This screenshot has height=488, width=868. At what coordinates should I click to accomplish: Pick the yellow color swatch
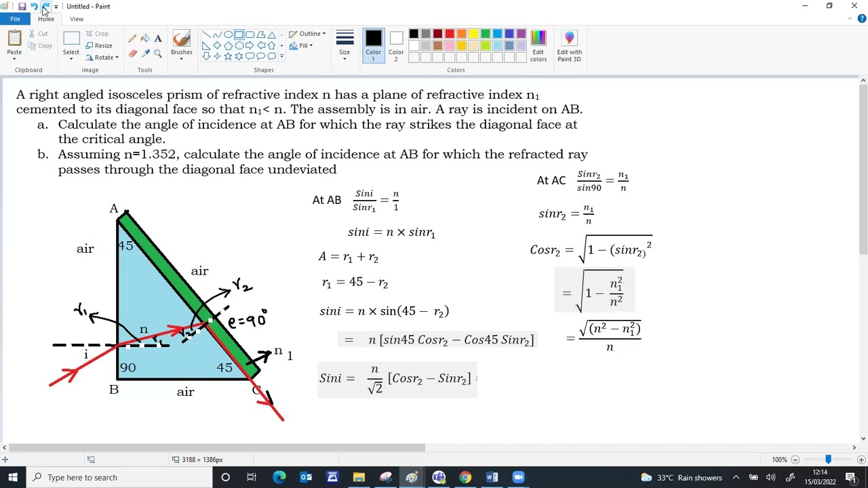click(x=473, y=34)
